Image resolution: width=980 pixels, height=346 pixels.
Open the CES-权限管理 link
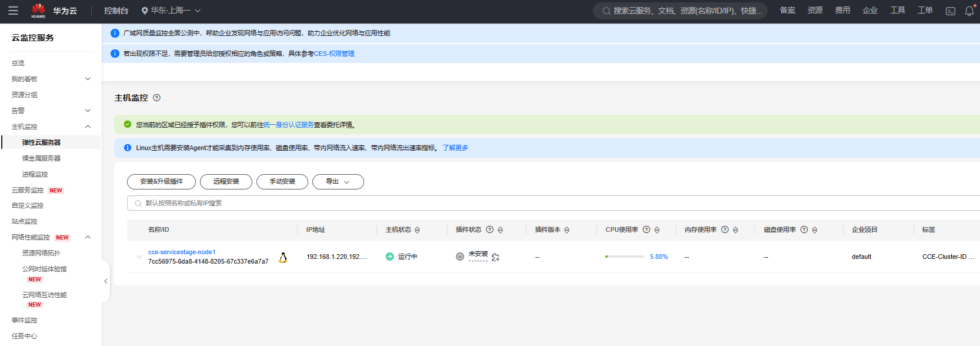pyautogui.click(x=334, y=54)
